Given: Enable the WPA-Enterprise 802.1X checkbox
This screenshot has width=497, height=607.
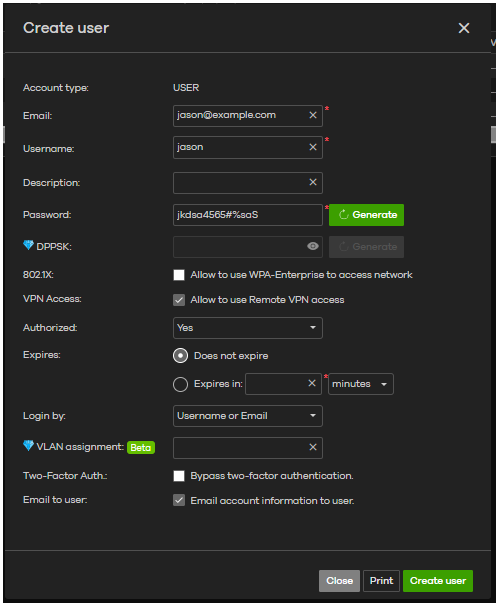Looking at the screenshot, I should (179, 275).
